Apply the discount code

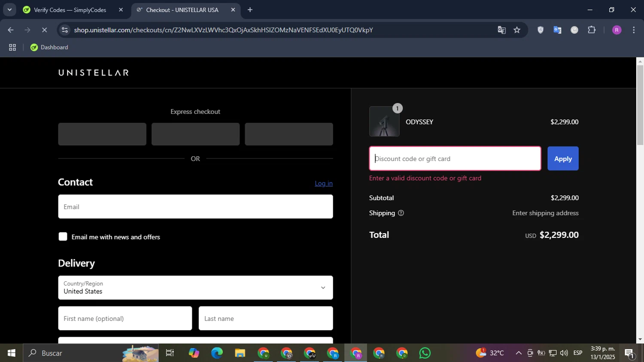click(x=563, y=158)
